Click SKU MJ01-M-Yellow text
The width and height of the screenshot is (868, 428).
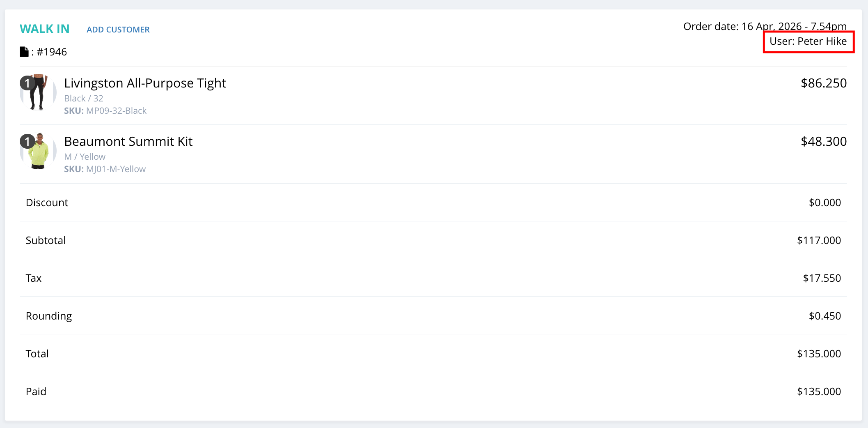[105, 169]
